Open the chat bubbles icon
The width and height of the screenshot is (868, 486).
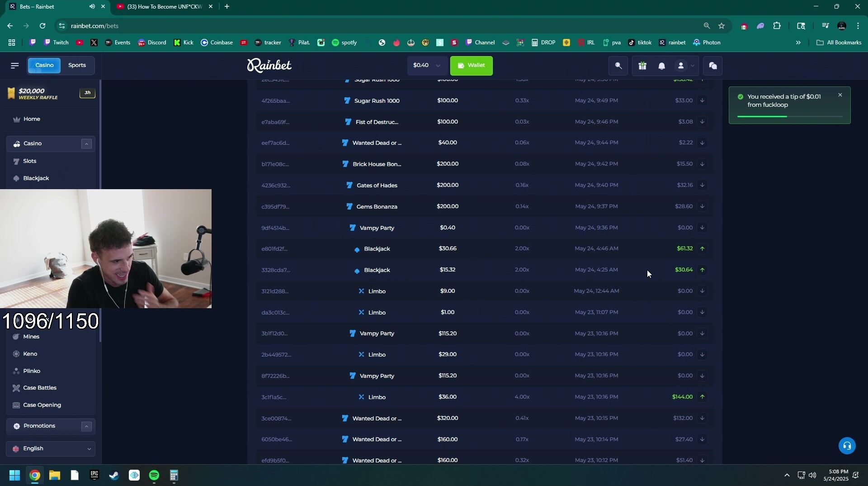[x=713, y=66]
